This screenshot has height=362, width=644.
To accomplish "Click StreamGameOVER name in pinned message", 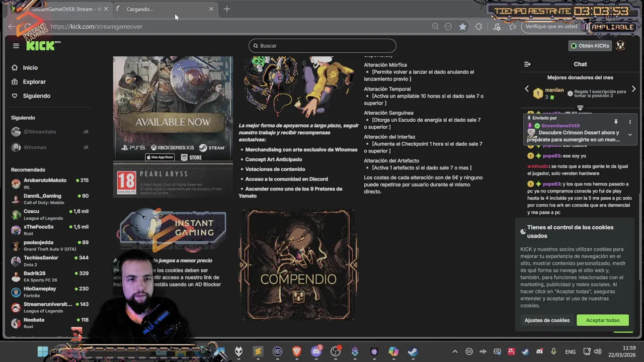I will pyautogui.click(x=560, y=126).
